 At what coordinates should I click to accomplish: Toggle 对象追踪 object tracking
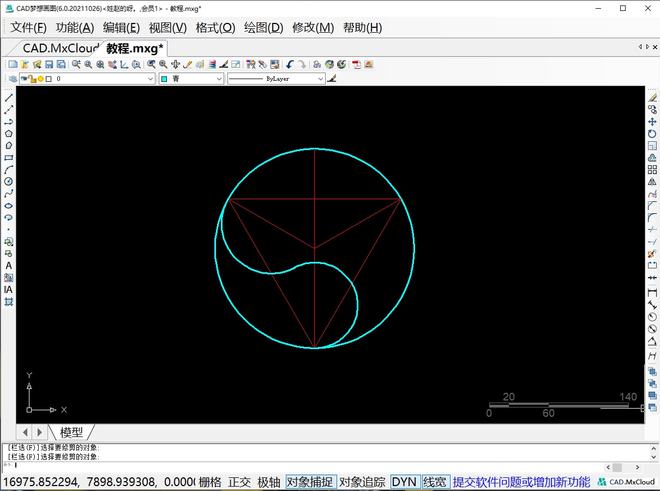pyautogui.click(x=362, y=482)
